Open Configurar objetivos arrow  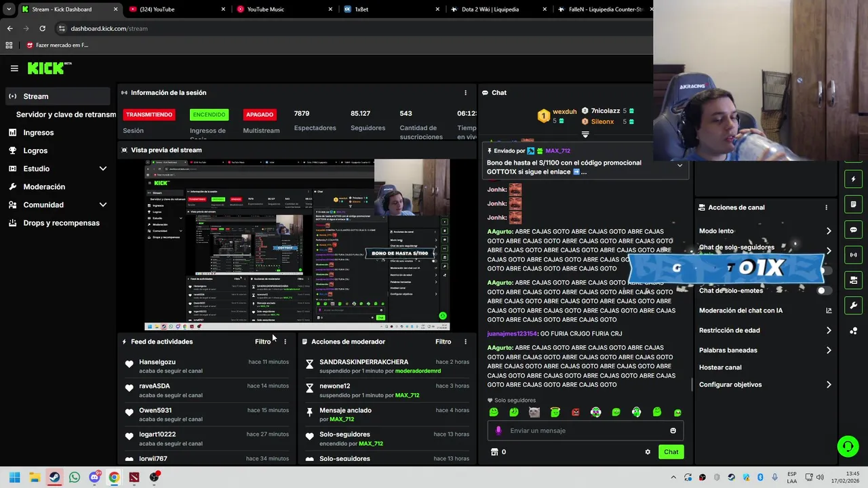[x=829, y=385]
